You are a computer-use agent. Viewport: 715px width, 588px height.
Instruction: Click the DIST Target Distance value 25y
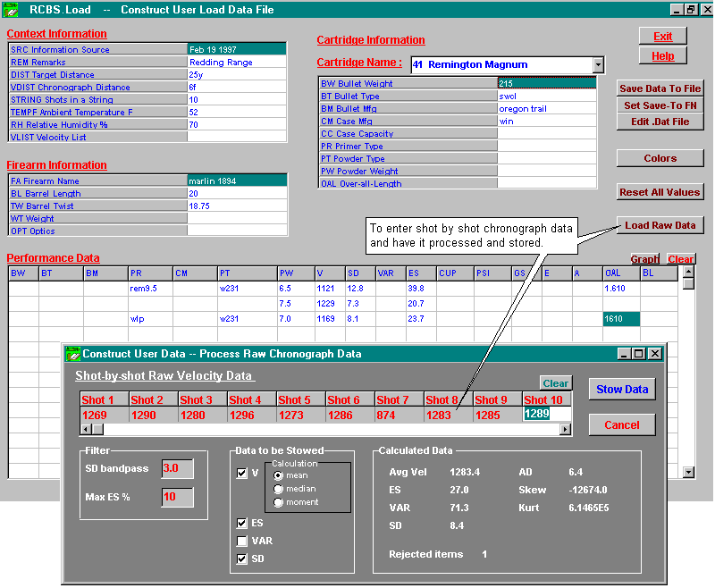[x=237, y=74]
